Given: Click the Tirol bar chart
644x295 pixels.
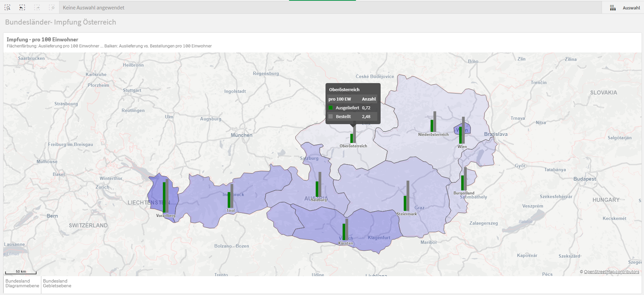Looking at the screenshot, I should 230,196.
